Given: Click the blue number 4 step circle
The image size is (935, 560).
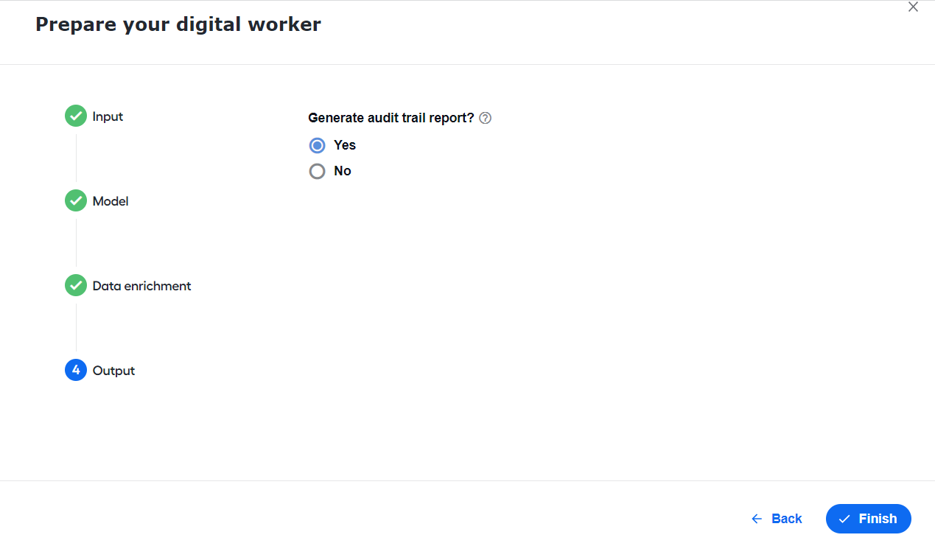Looking at the screenshot, I should pos(76,370).
